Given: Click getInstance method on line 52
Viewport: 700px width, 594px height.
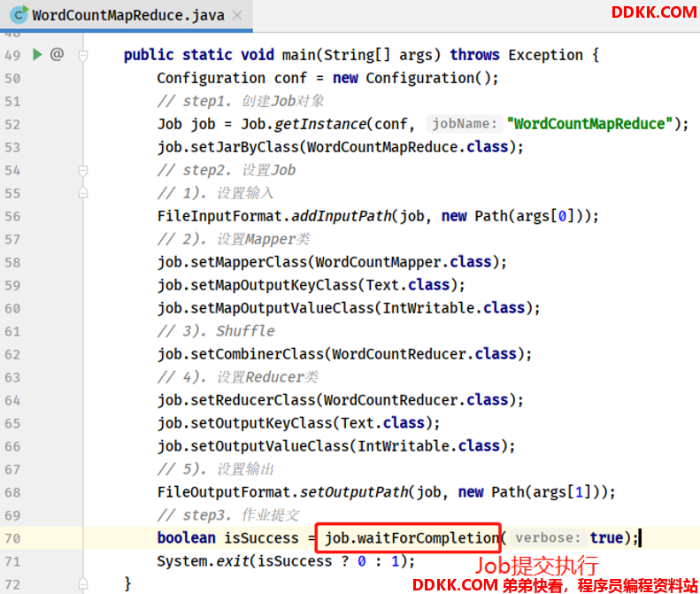Looking at the screenshot, I should tap(320, 124).
